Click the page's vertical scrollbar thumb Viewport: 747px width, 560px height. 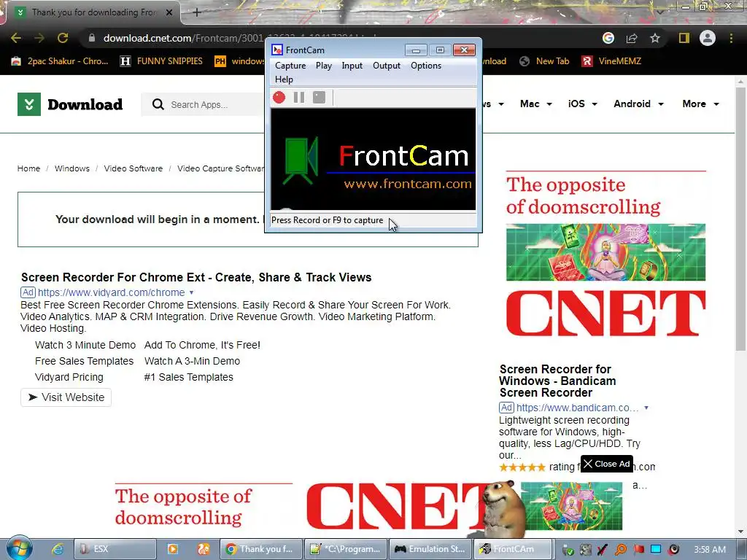pos(740,218)
